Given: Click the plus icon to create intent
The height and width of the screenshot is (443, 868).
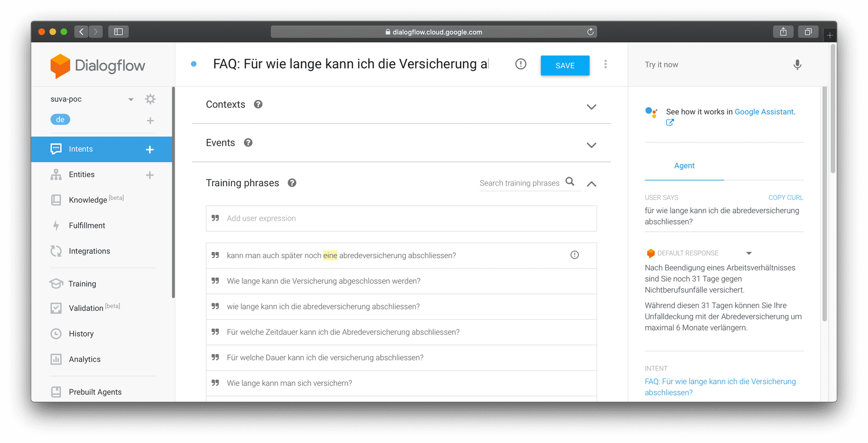Looking at the screenshot, I should 150,150.
